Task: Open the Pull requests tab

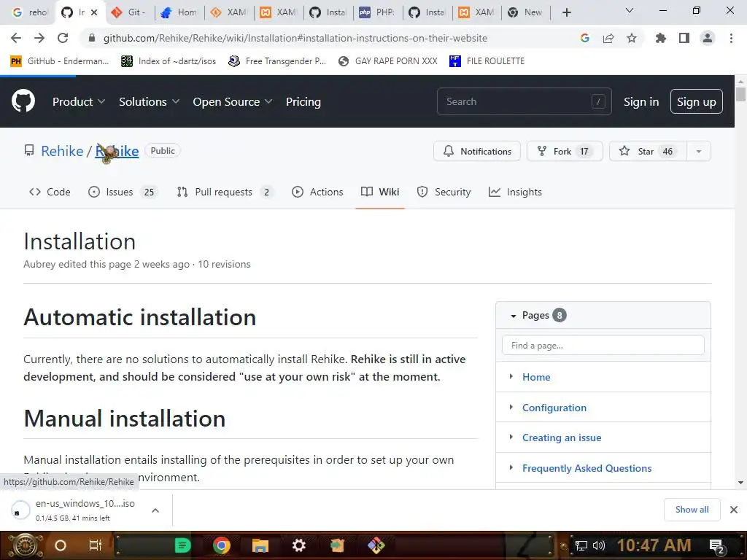Action: coord(225,192)
